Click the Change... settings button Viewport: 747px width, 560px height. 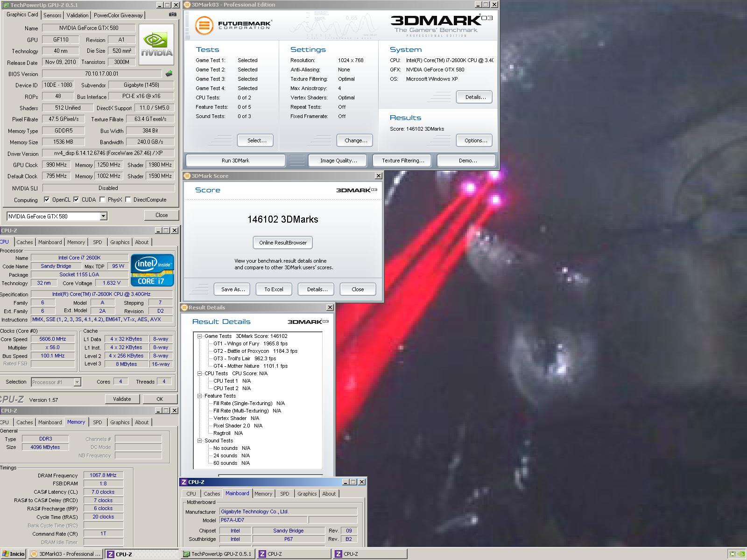tap(356, 140)
